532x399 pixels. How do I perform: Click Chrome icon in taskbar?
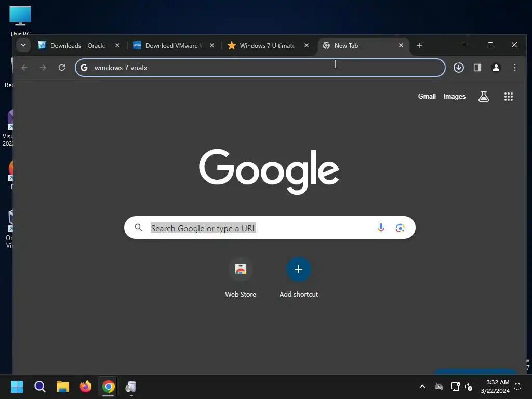pos(108,387)
